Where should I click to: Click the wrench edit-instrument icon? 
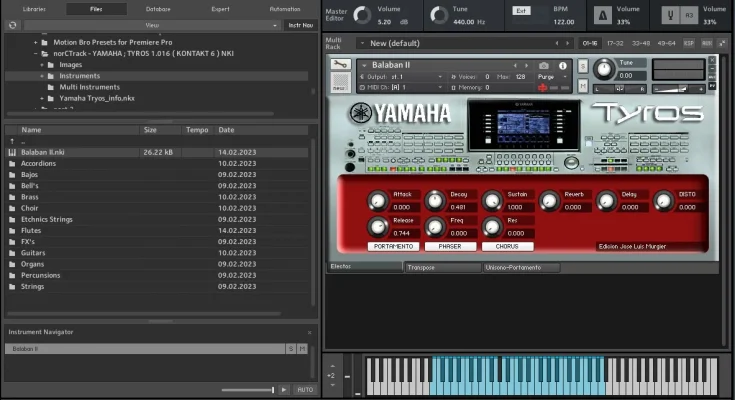pyautogui.click(x=339, y=66)
